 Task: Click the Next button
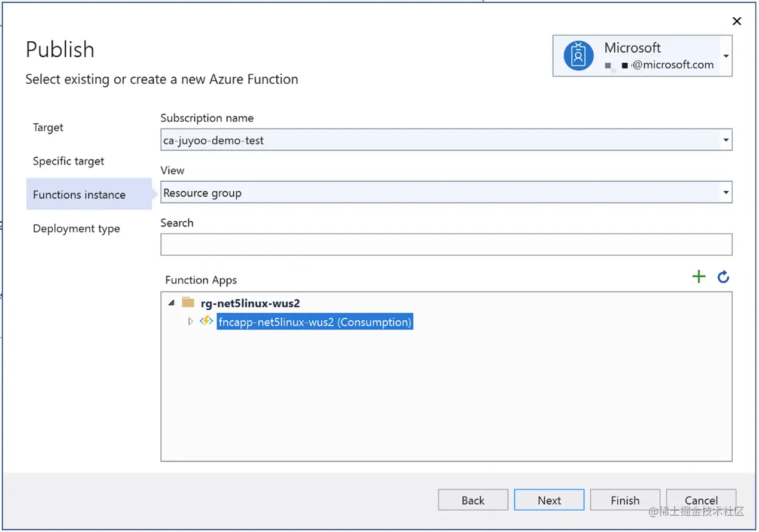pos(548,500)
